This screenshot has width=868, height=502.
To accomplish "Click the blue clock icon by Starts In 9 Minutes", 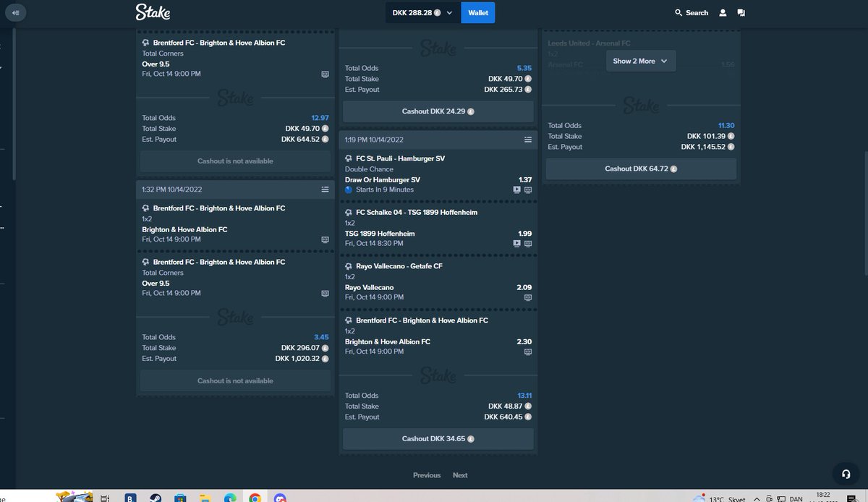I will 349,190.
